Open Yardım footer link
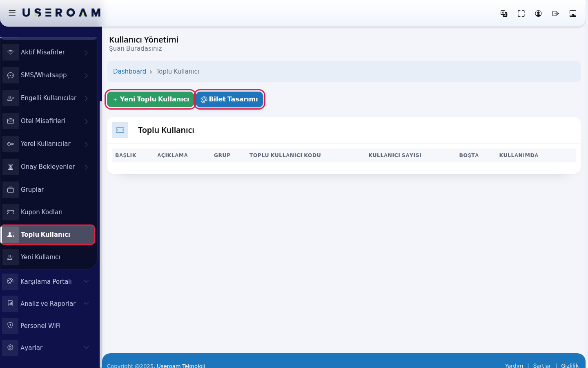588x368 pixels. (x=514, y=366)
